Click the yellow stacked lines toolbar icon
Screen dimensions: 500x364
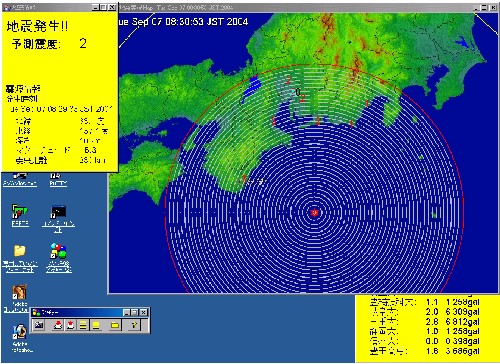pos(83,325)
